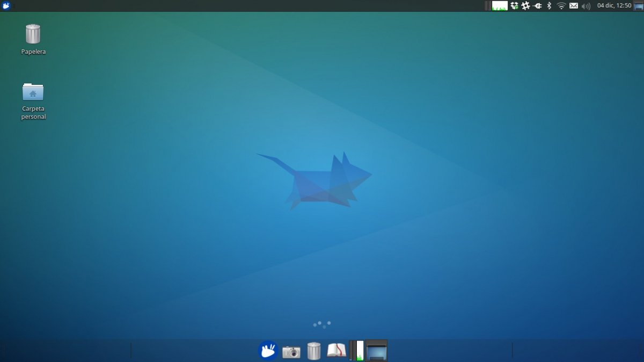Select the "Papelera" desktop label

[33, 52]
